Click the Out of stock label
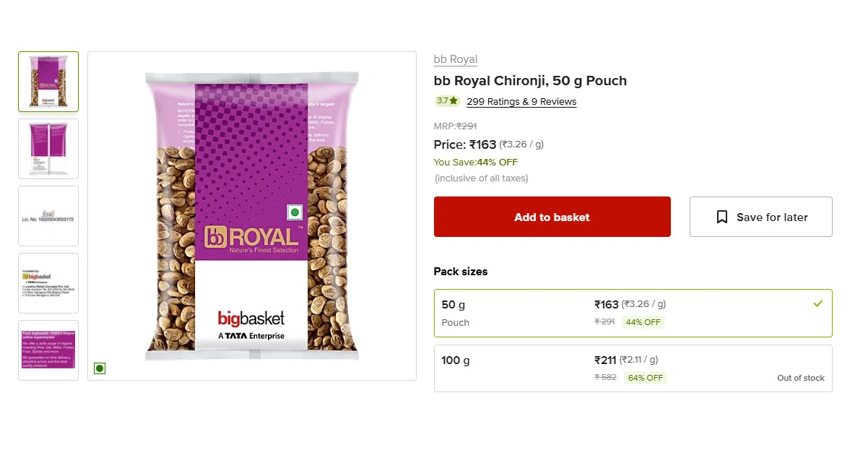Viewport: 868px width, 458px height. [801, 378]
